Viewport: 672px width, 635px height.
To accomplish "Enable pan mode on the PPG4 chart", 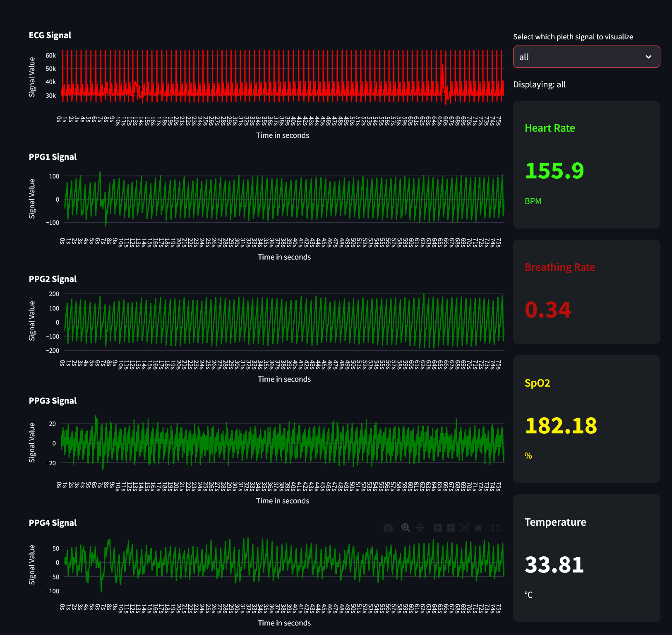I will coord(420,528).
